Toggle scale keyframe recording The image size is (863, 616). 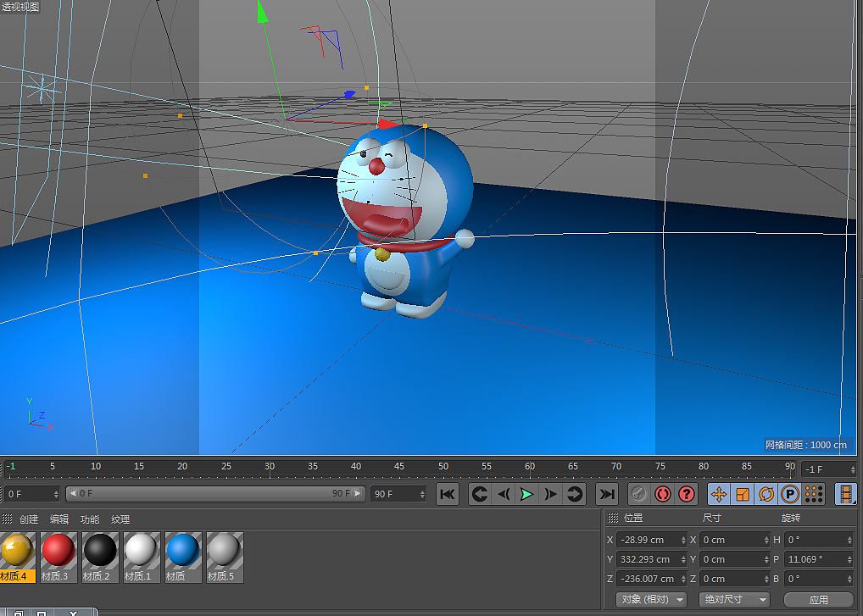pyautogui.click(x=743, y=494)
